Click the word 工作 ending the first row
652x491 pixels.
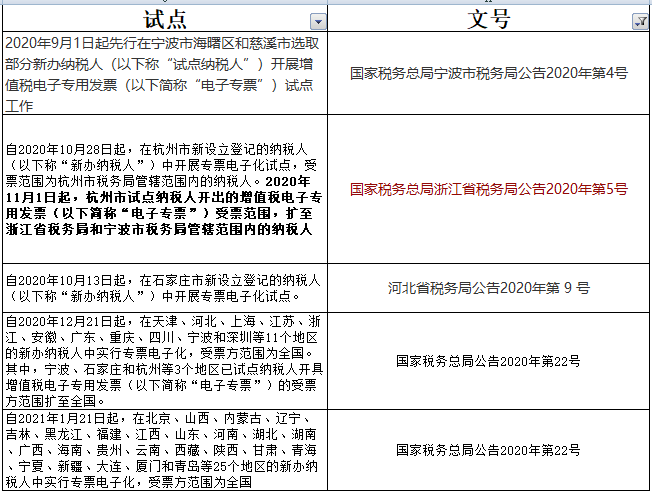click(22, 105)
